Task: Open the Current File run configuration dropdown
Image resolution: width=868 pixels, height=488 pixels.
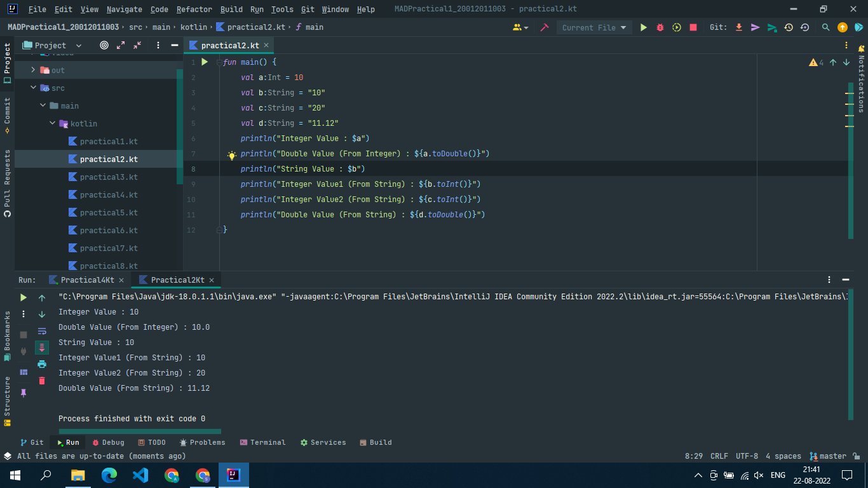Action: tap(593, 27)
